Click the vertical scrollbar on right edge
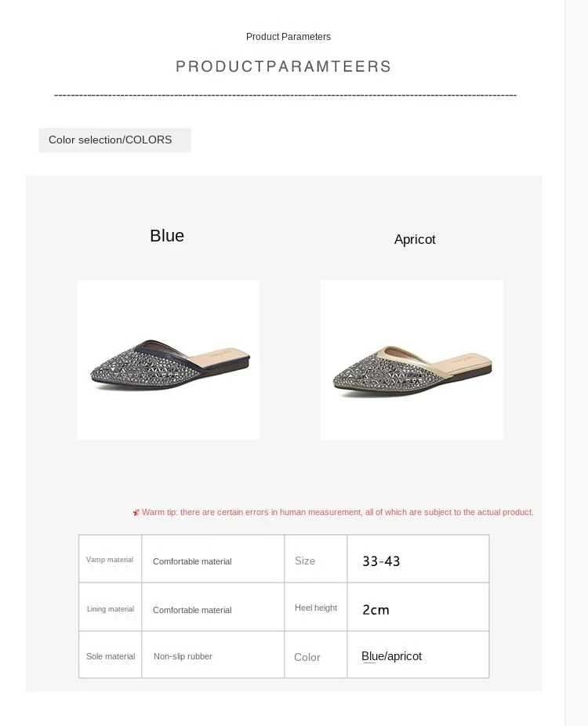This screenshot has height=726, width=588. pyautogui.click(x=576, y=363)
